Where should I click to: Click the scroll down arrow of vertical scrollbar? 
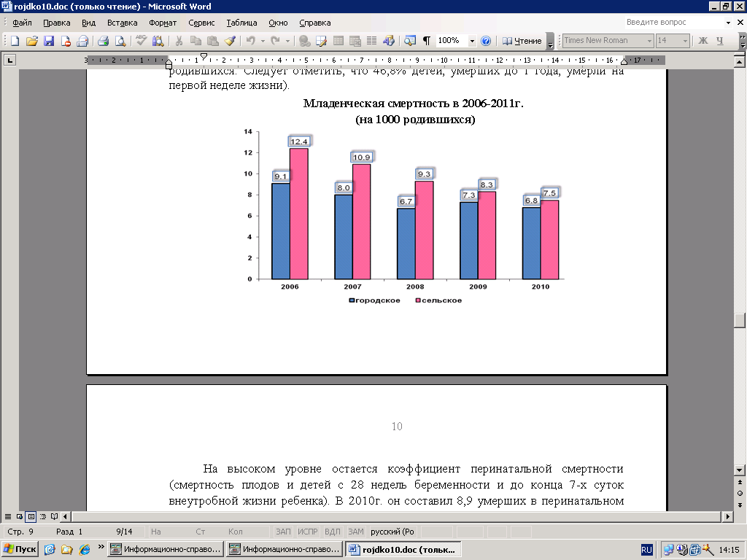[x=740, y=470]
